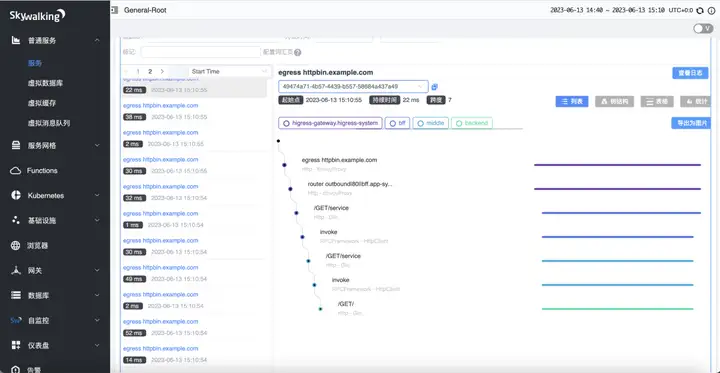Click the 导出为图片 button

(691, 123)
